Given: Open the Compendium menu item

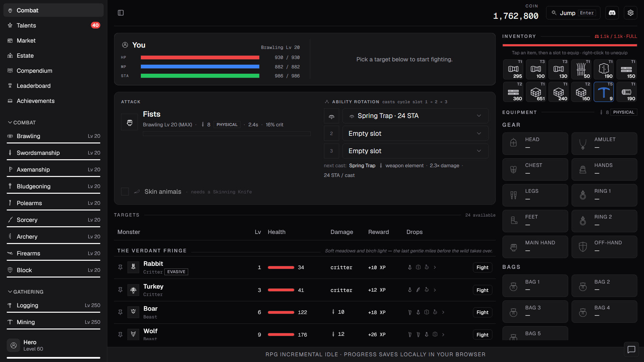Looking at the screenshot, I should [54, 71].
